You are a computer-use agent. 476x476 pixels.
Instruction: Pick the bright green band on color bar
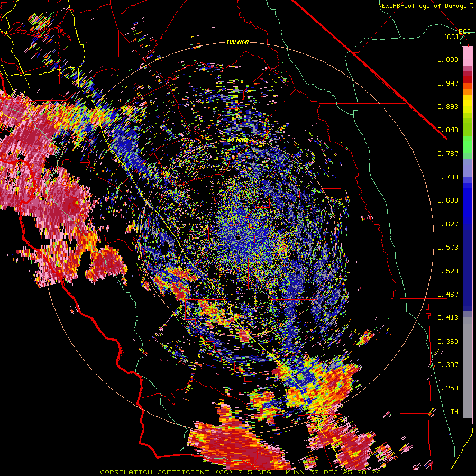coord(467,144)
